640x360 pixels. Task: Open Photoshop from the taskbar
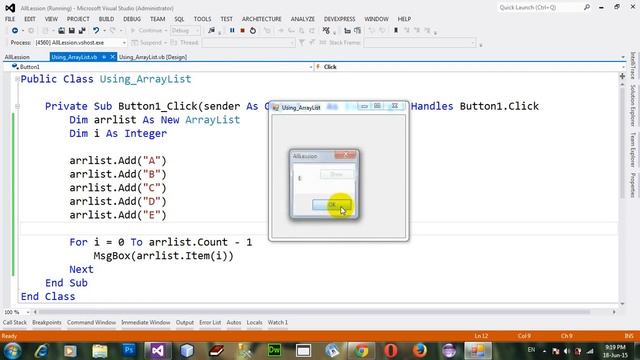(129, 351)
